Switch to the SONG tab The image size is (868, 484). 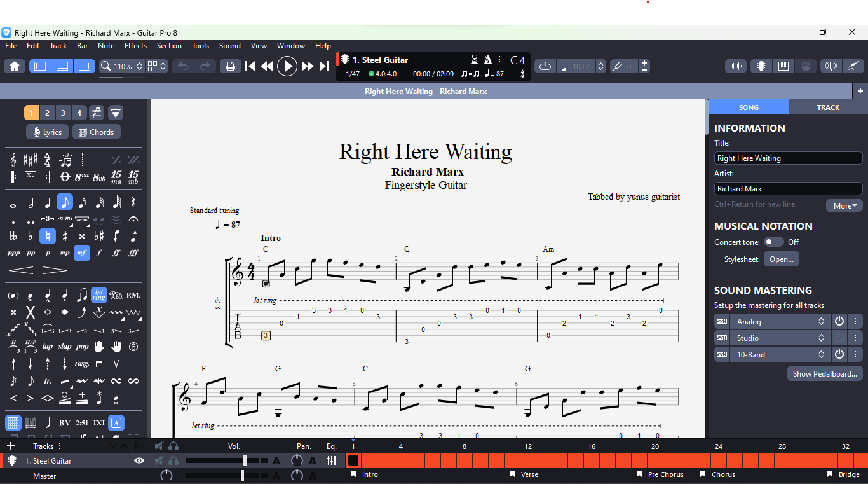tap(749, 107)
